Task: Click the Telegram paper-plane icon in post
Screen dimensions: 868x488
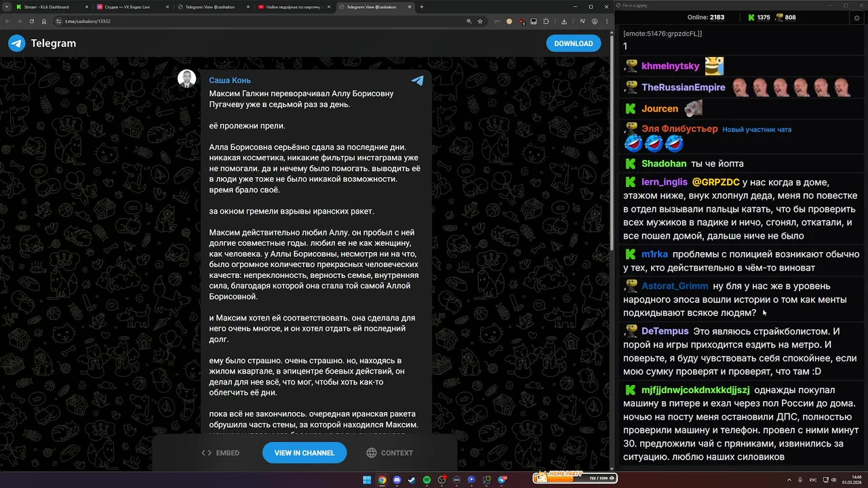Action: coord(418,81)
